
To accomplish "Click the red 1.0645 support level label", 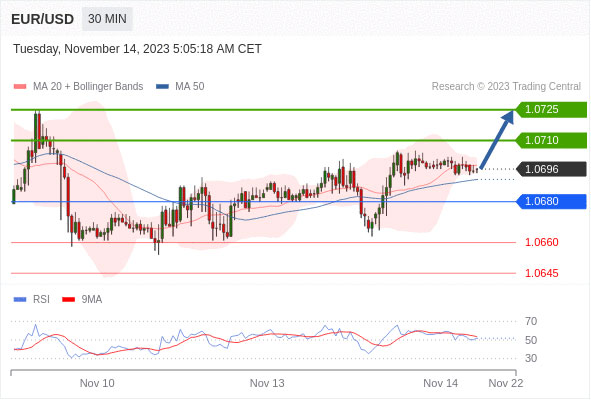I will click(x=542, y=273).
